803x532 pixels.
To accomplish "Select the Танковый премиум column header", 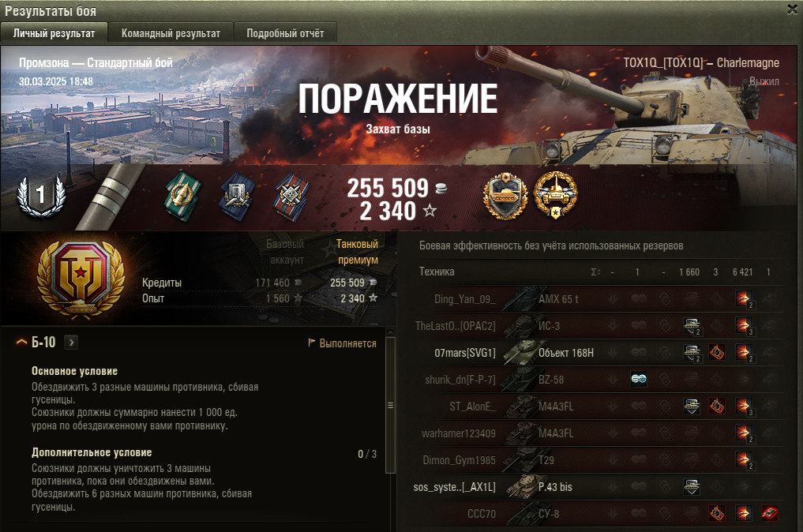I will (x=357, y=252).
